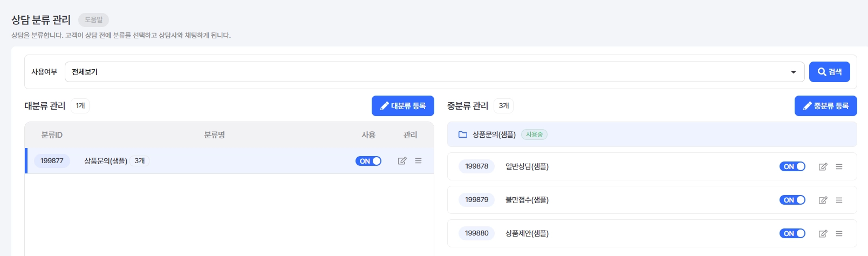Click the 대분류 등록 button
This screenshot has height=256, width=868.
[x=402, y=106]
